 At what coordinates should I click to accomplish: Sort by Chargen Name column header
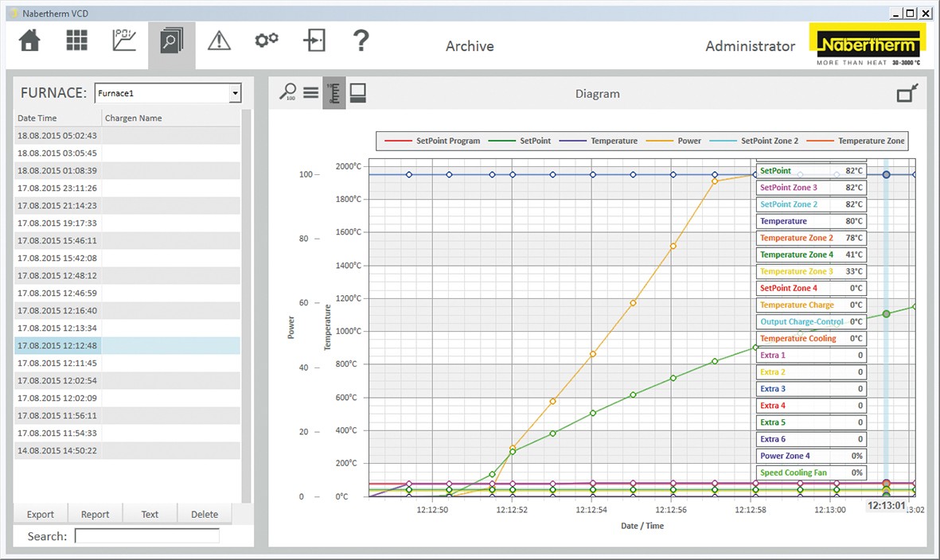coord(171,118)
